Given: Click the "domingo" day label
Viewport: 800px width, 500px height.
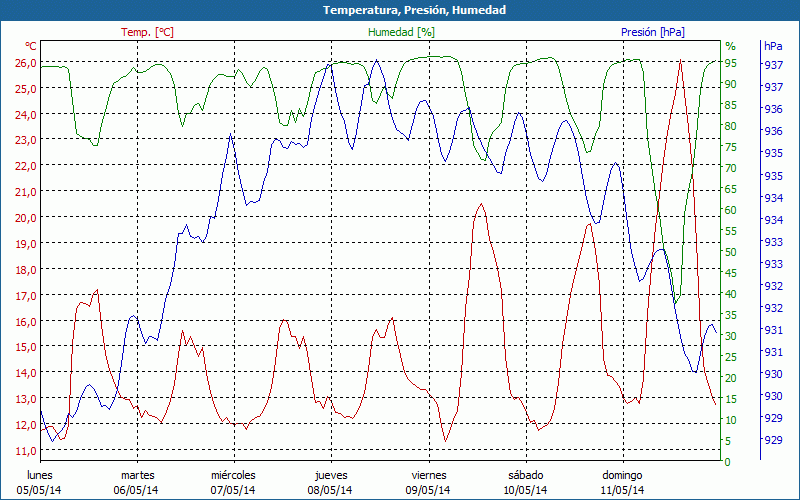Looking at the screenshot, I should coord(622,475).
